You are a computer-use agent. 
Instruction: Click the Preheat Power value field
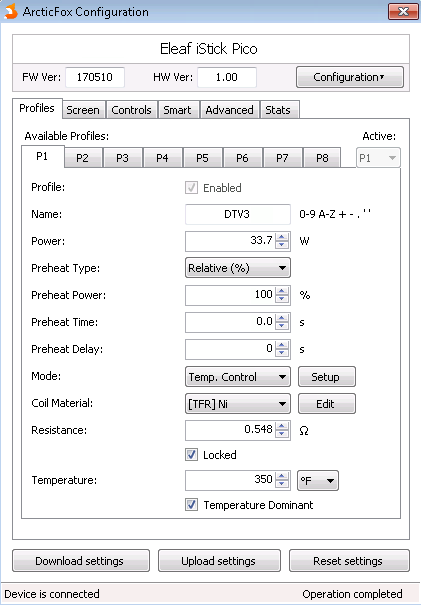pyautogui.click(x=230, y=295)
